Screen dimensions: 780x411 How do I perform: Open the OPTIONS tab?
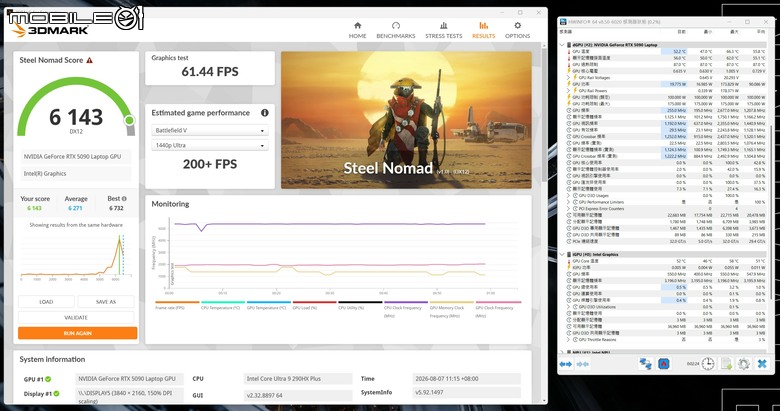(x=517, y=30)
